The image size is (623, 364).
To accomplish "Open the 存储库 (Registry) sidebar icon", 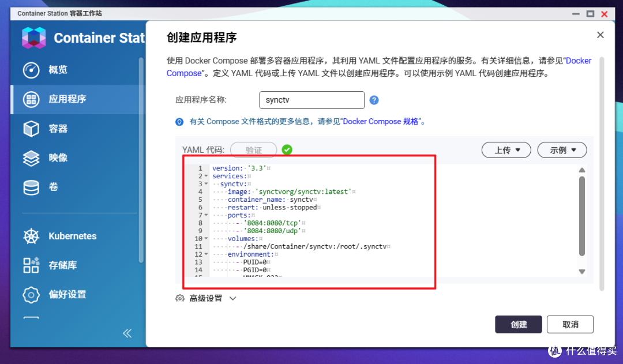I will (31, 265).
